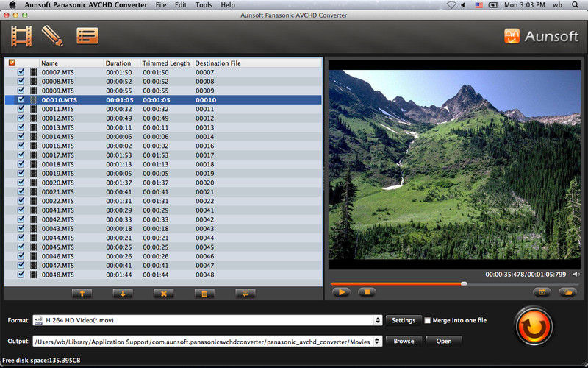Uncheck the 00014.MTS checkbox
Viewport: 588px width, 368px height.
21,136
